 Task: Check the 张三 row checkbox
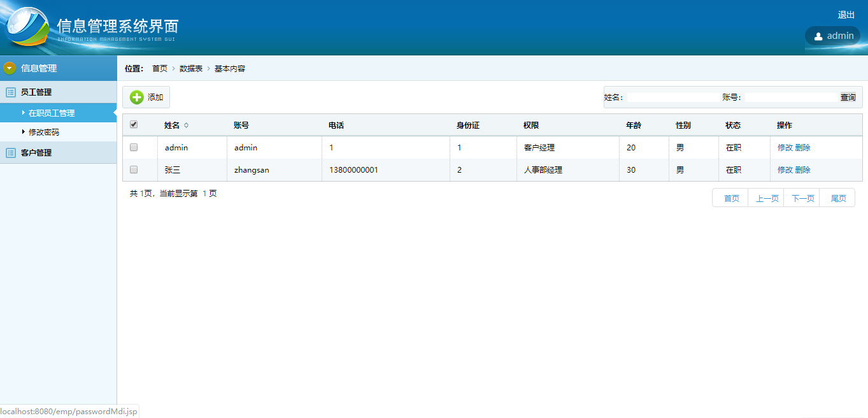pos(134,169)
